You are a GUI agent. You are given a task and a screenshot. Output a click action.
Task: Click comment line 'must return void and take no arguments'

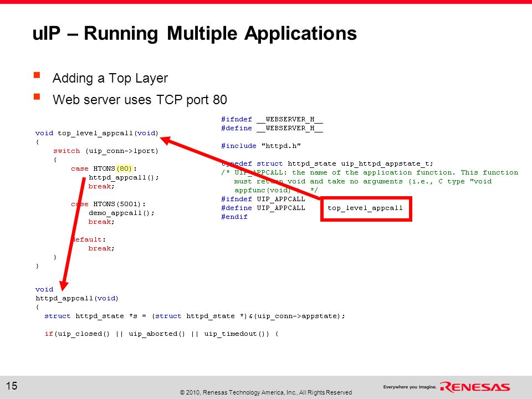[362, 181]
